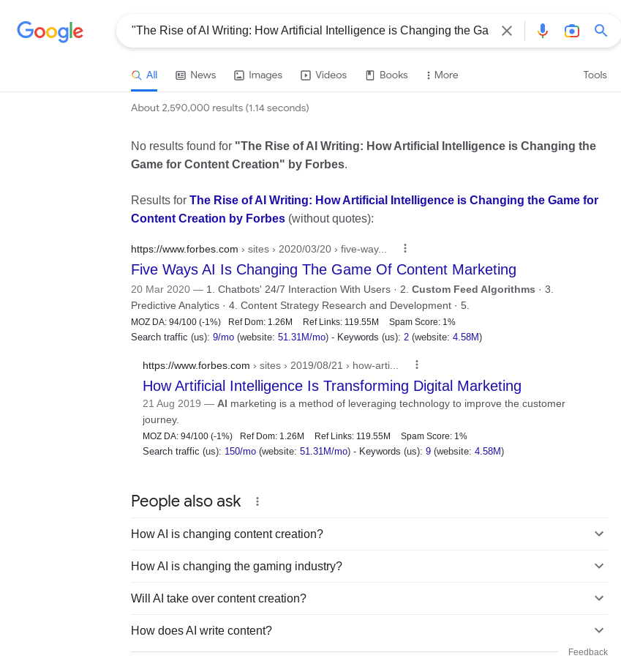Click the blue magnifier search button
Screen dimensions: 621x672
tap(601, 31)
